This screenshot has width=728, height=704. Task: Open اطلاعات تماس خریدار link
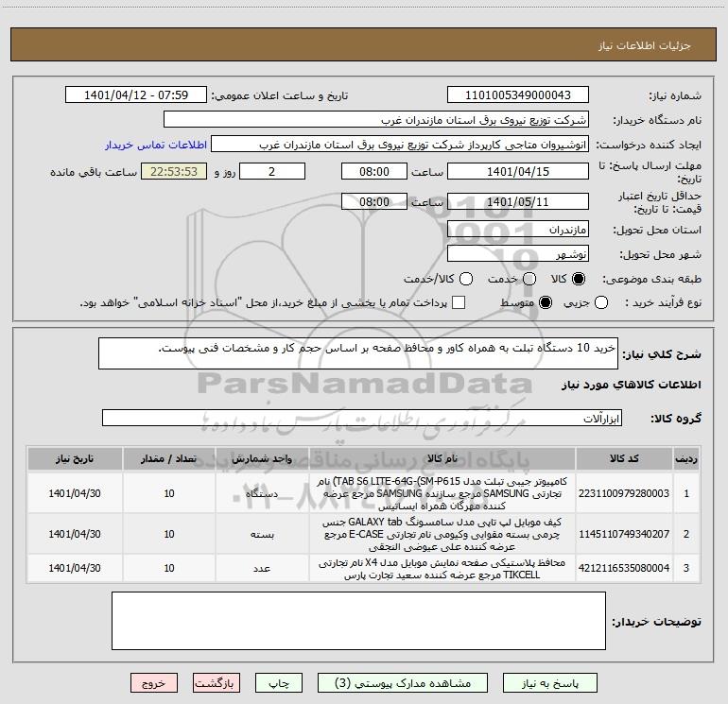coord(156,145)
